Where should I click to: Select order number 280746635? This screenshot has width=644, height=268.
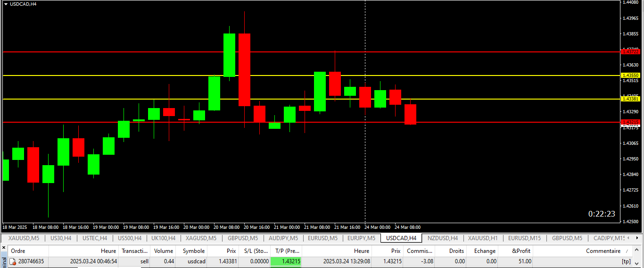31,261
